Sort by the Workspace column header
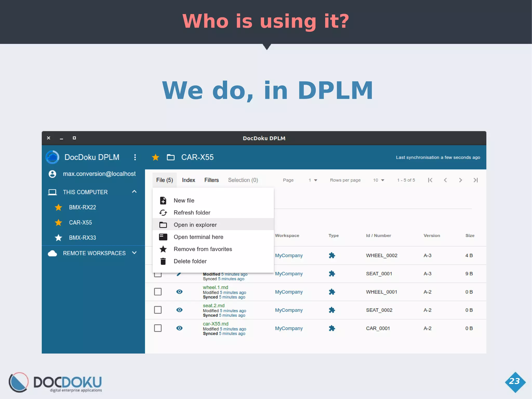This screenshot has height=399, width=532. point(287,236)
